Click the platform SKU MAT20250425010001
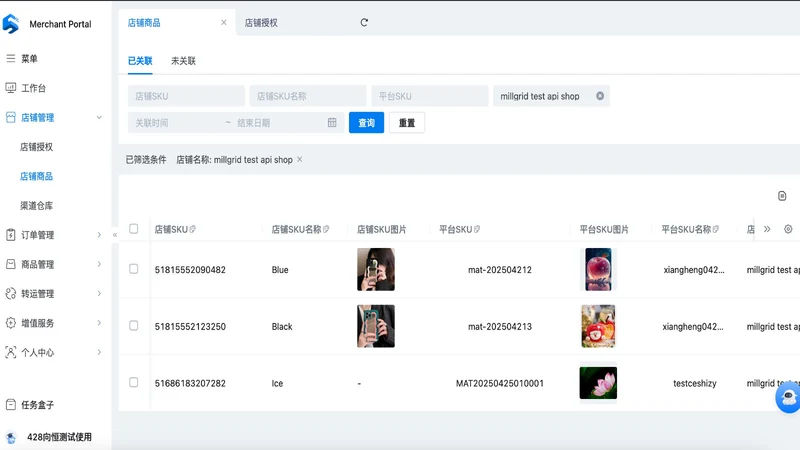This screenshot has width=800, height=450. tap(500, 383)
